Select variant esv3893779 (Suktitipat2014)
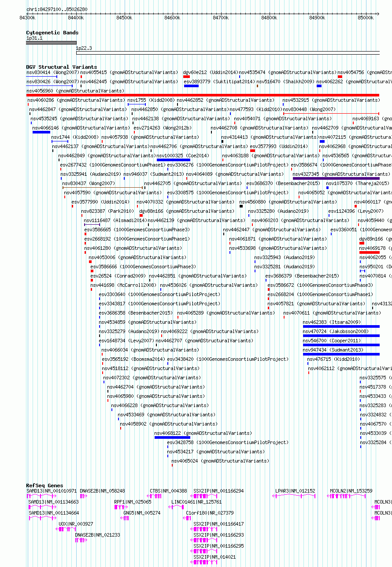Viewport: 392px width, 567px height. point(219,82)
